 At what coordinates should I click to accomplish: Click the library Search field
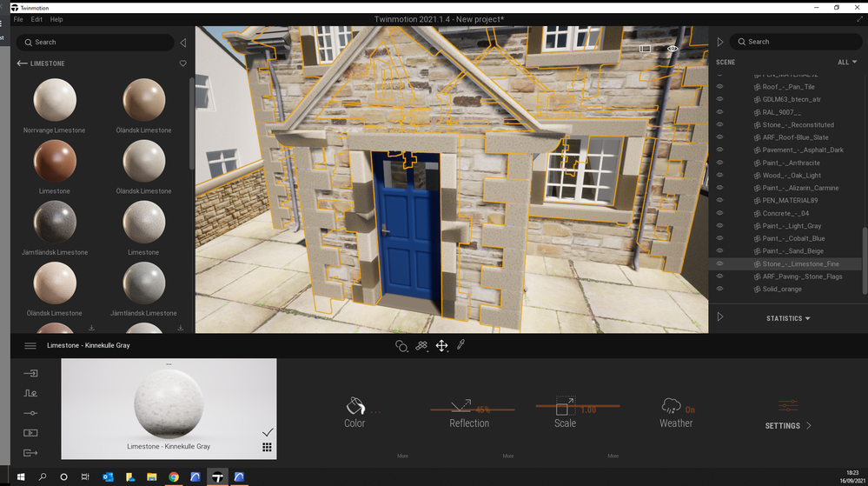tap(96, 42)
